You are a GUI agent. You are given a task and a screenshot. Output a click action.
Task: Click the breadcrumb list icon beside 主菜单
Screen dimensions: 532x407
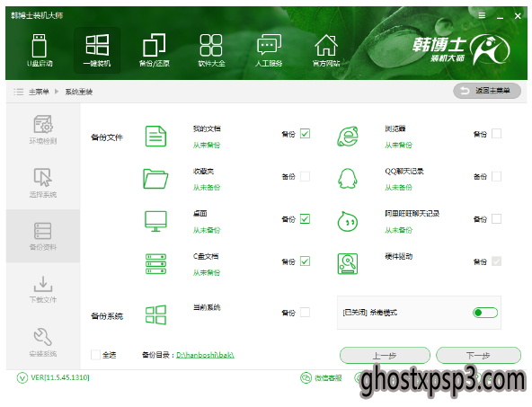coord(18,92)
